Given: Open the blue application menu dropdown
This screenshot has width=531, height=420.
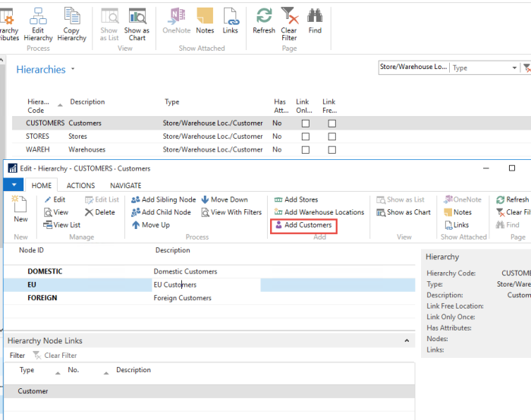Looking at the screenshot, I should tap(14, 185).
